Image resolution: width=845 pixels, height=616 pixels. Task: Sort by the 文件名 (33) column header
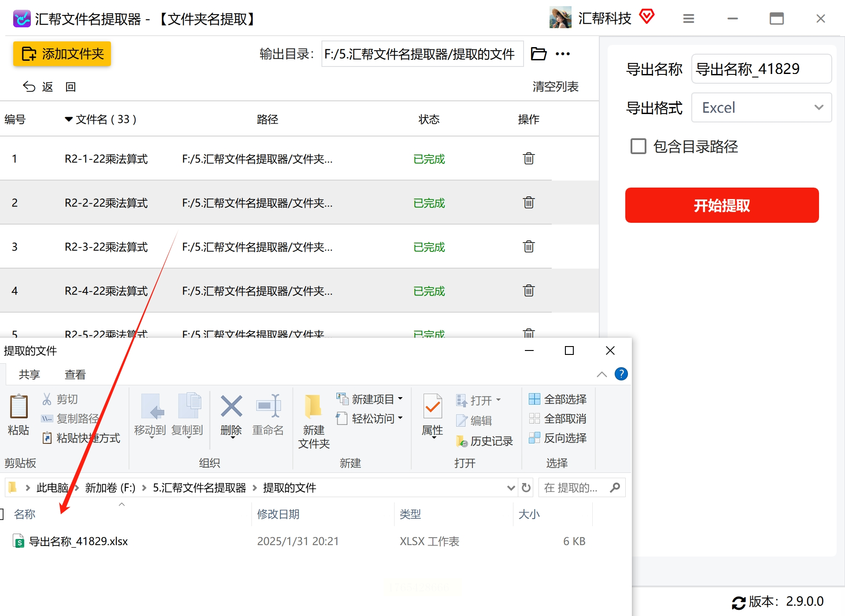click(101, 119)
